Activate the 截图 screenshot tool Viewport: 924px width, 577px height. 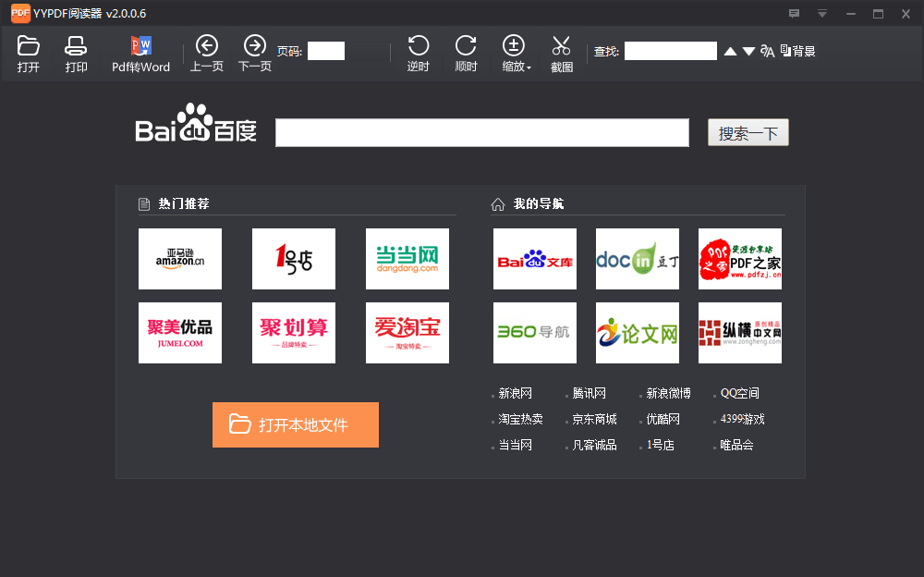click(x=561, y=51)
